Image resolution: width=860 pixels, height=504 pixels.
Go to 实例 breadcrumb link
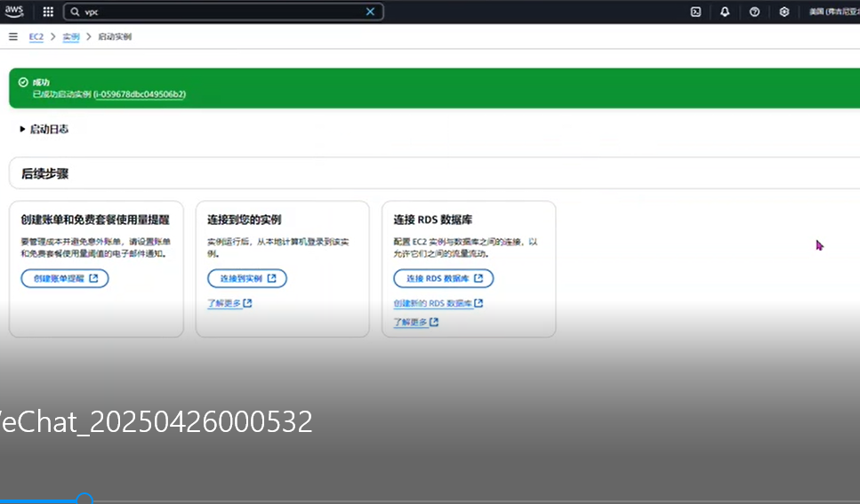pyautogui.click(x=71, y=36)
